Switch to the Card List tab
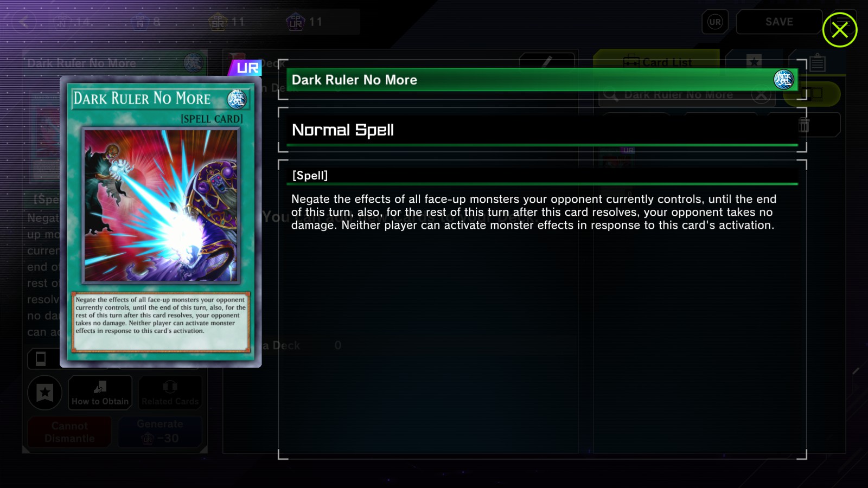The width and height of the screenshot is (868, 488). click(x=656, y=62)
